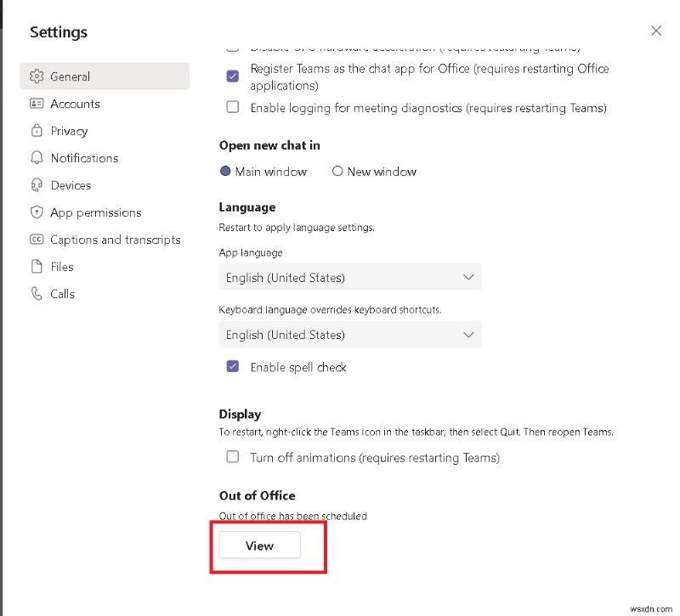Click the Devices headset icon

click(37, 185)
